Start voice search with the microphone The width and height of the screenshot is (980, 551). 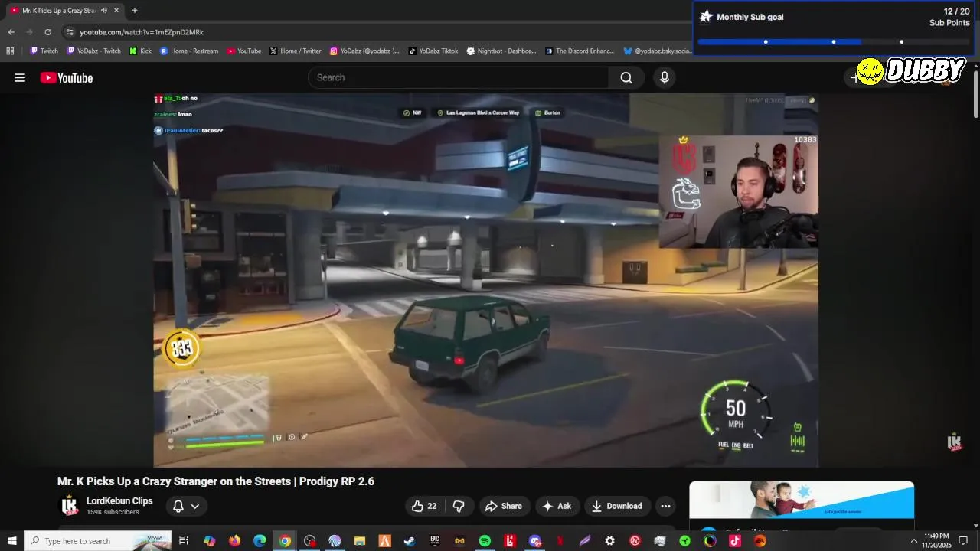(x=664, y=77)
